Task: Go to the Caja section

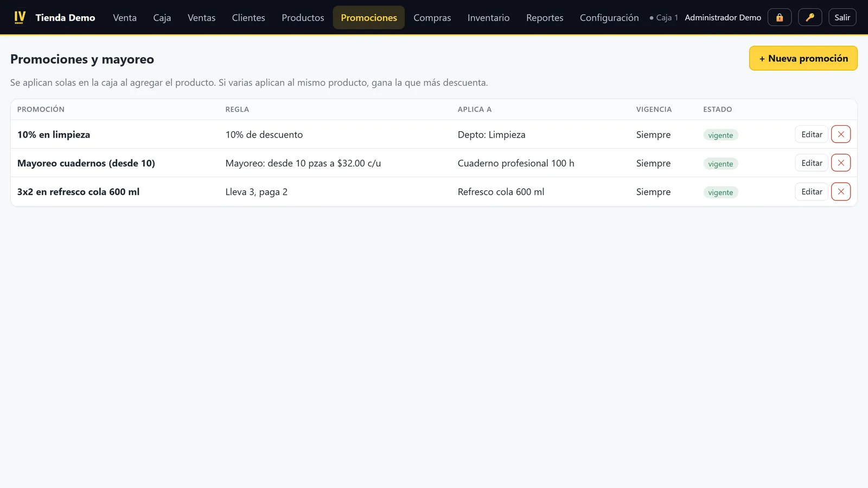Action: click(162, 17)
